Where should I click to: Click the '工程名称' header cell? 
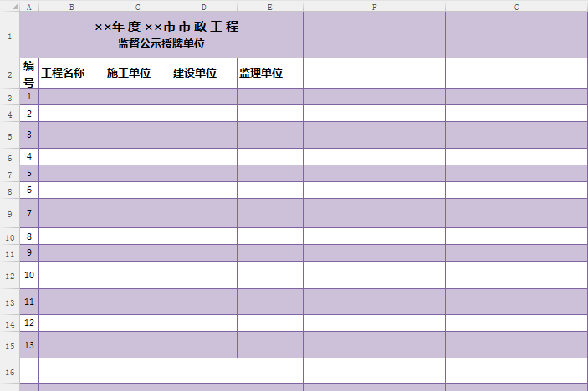[71, 74]
